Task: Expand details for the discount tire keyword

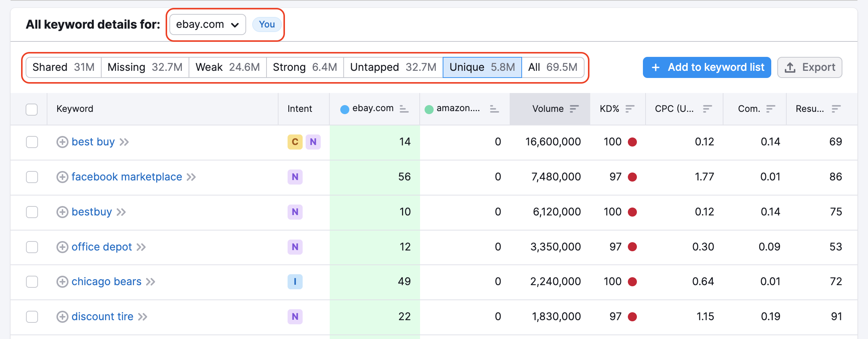Action: coord(62,317)
